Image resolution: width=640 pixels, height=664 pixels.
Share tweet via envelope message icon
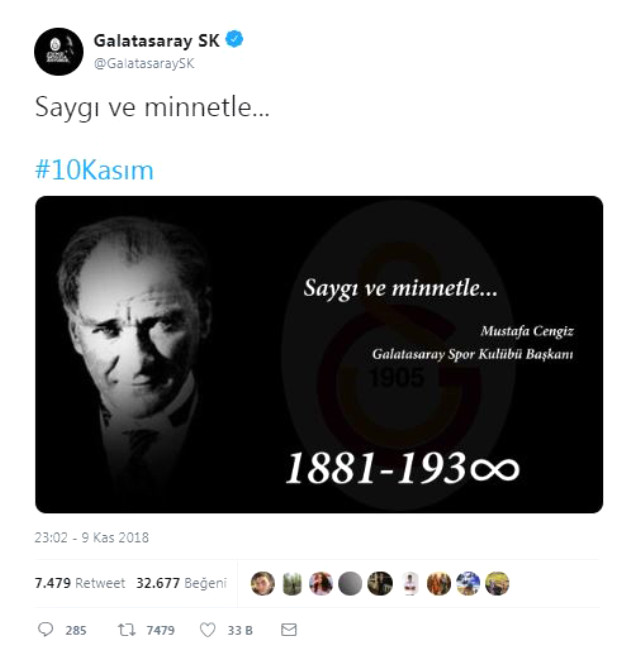click(x=289, y=629)
